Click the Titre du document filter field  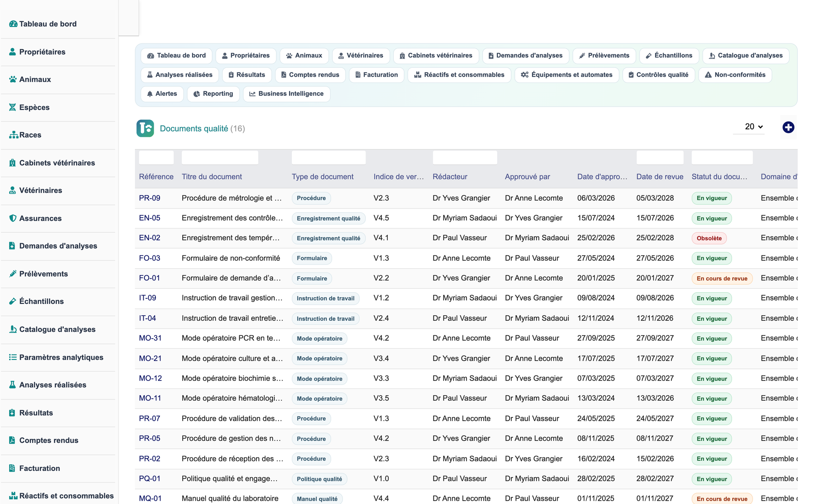220,157
